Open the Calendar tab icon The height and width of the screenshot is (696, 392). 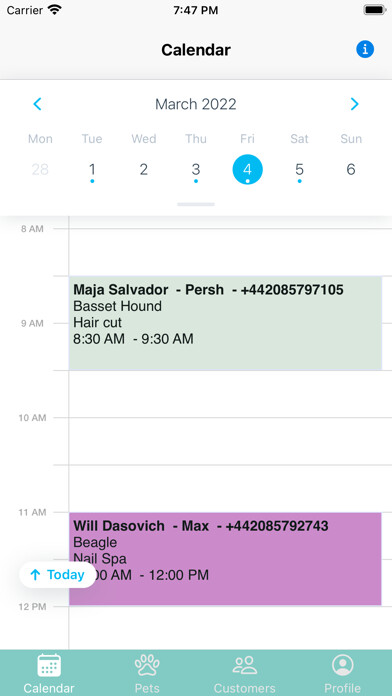(49, 665)
